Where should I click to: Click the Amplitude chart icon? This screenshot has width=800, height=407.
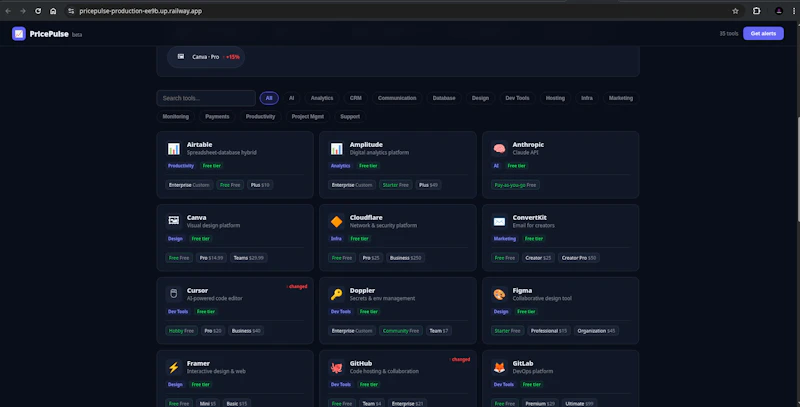[x=336, y=148]
